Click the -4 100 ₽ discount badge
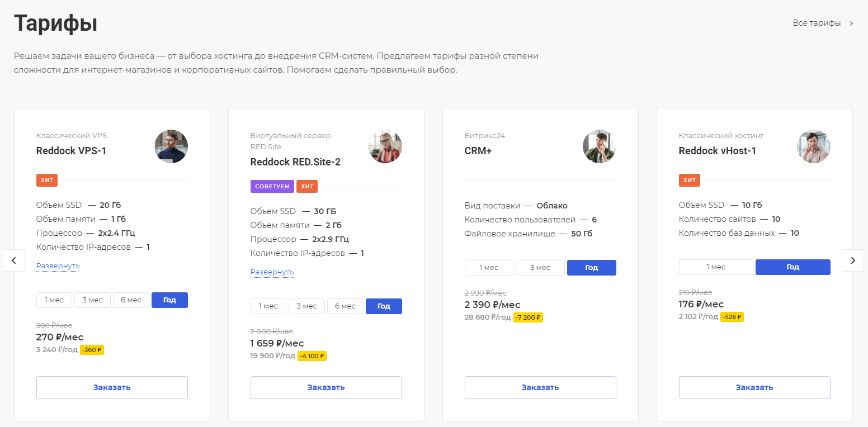The image size is (868, 427). tap(312, 356)
